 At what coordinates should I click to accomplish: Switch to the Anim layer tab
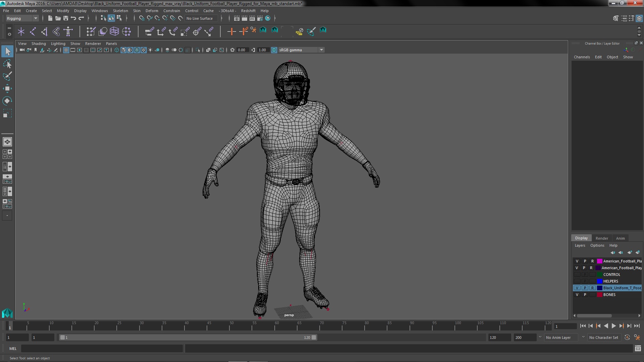click(620, 238)
